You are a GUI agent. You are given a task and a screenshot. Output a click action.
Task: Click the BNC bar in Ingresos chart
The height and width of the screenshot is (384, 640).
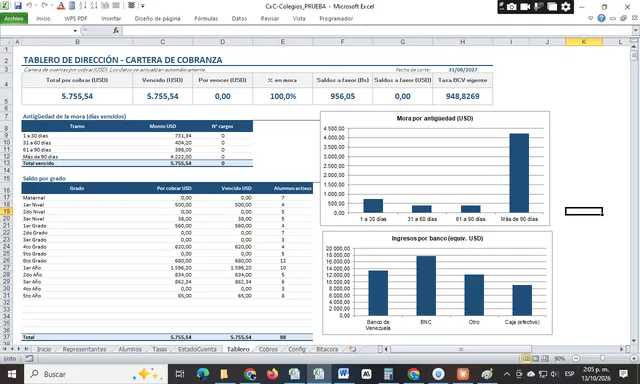coord(426,286)
